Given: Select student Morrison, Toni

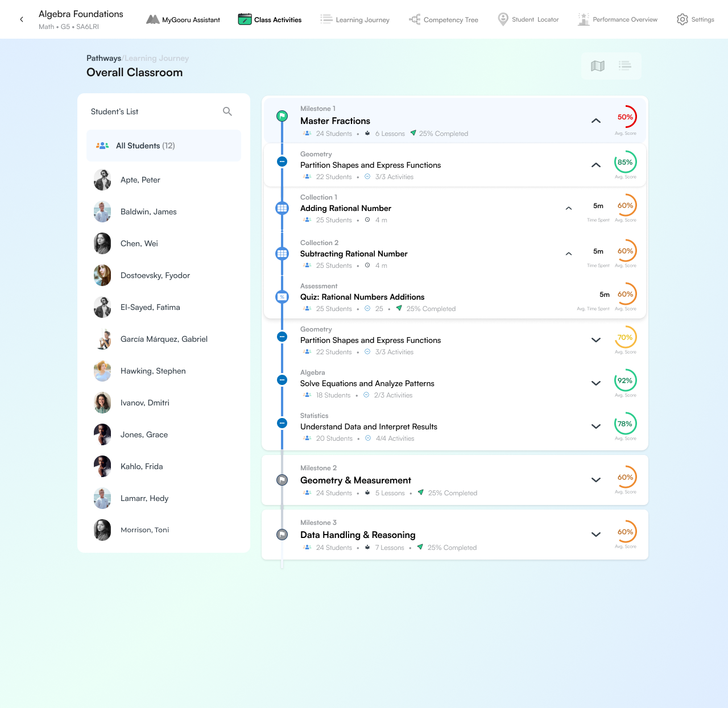Looking at the screenshot, I should (164, 530).
